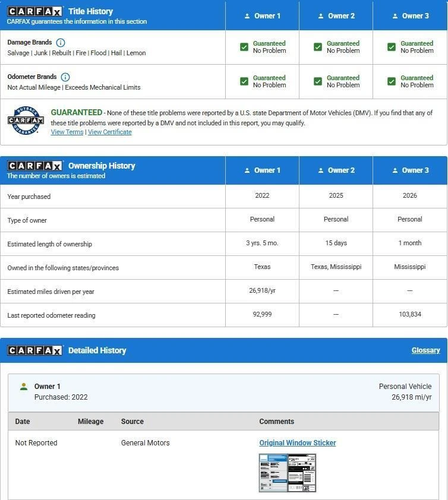Open the View Certificate link
Viewport: 448px width, 500px height.
point(109,132)
